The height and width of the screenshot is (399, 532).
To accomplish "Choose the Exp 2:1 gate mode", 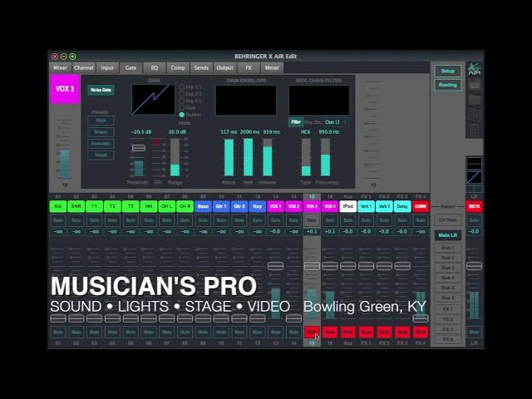I will click(x=182, y=86).
